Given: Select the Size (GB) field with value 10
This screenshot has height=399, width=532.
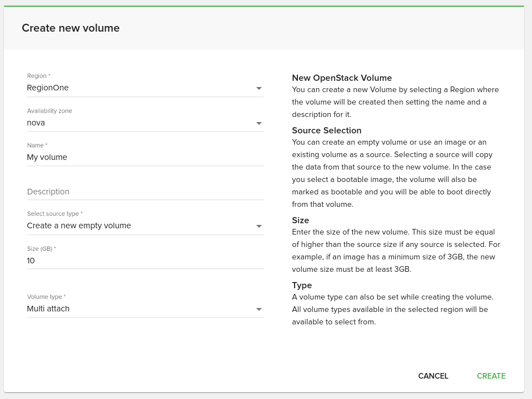Looking at the screenshot, I should (145, 261).
